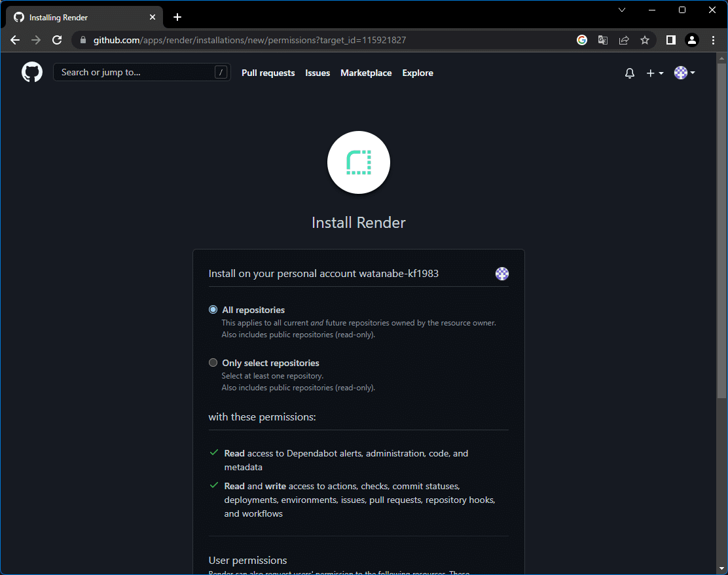Go to the GitHub homepage via Octocat logo
The height and width of the screenshot is (575, 728).
[x=31, y=73]
